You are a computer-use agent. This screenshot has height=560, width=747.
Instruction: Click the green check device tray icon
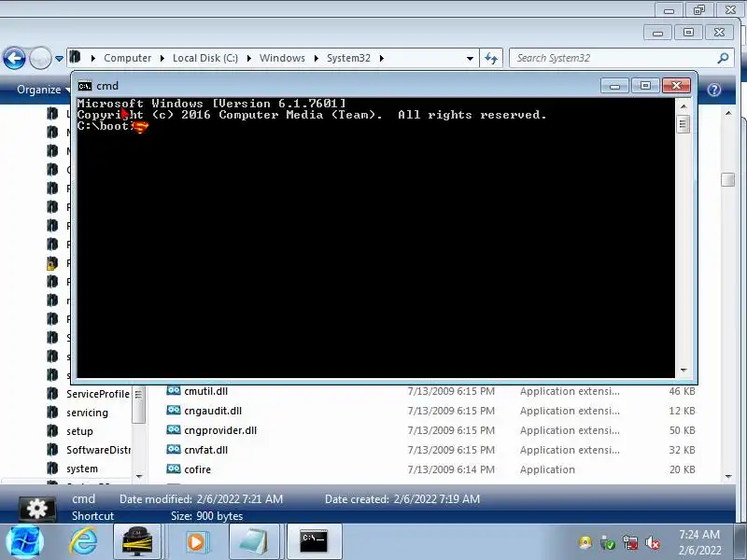click(x=608, y=542)
